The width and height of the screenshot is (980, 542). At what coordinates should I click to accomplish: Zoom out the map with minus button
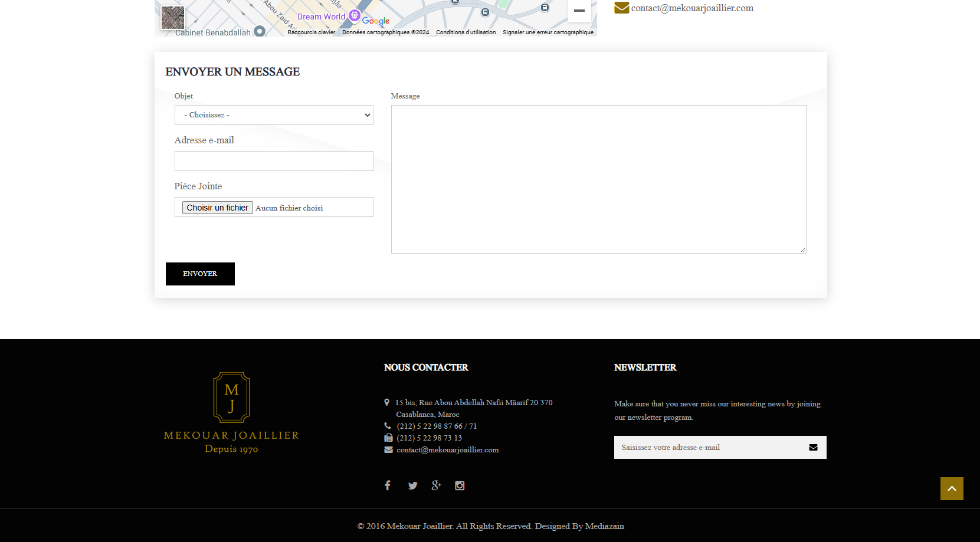pyautogui.click(x=579, y=11)
